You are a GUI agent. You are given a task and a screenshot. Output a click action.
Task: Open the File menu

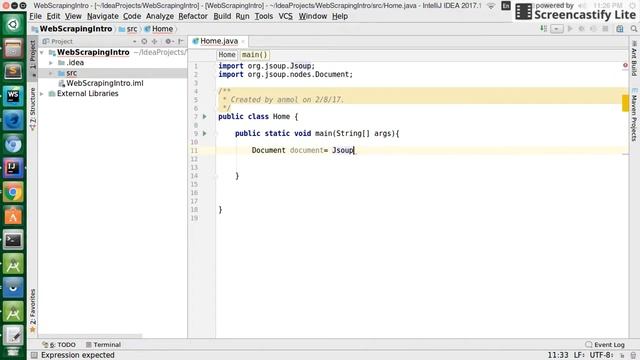pyautogui.click(x=36, y=16)
